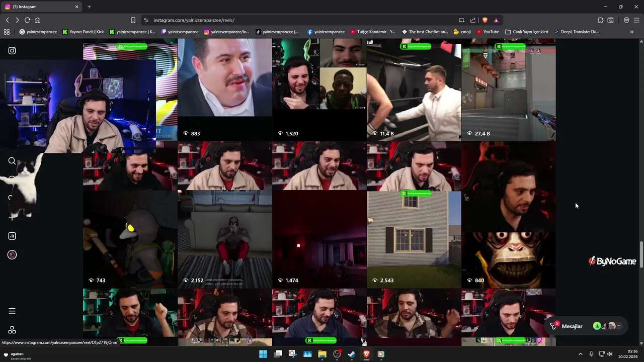This screenshot has height=362, width=644.
Task: Open Steam from the taskbar
Action: click(x=352, y=354)
